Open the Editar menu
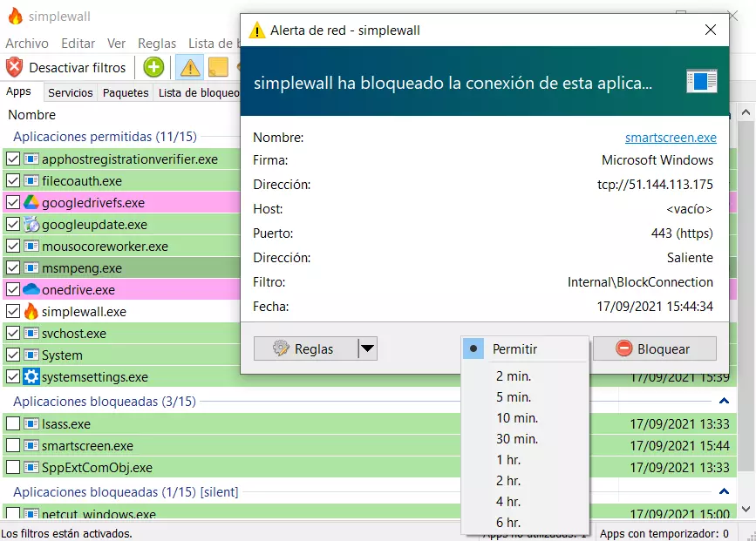This screenshot has height=541, width=756. tap(78, 44)
